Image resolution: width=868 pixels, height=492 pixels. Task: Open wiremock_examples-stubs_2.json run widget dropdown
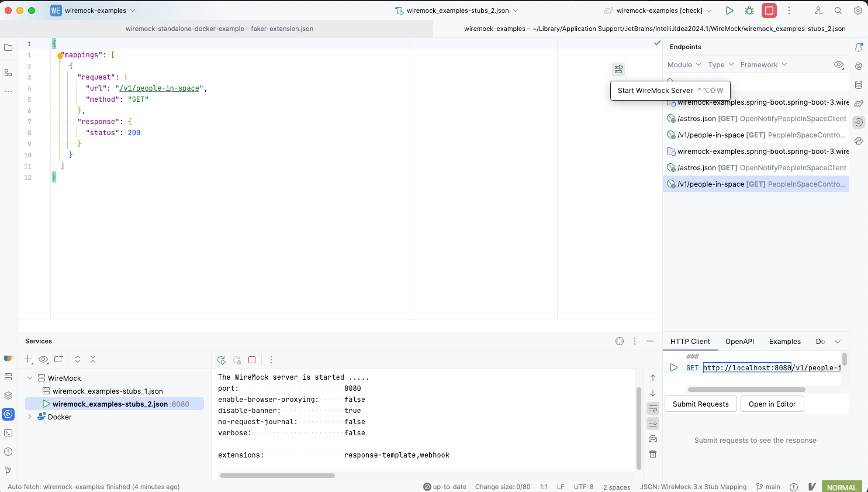coord(457,11)
